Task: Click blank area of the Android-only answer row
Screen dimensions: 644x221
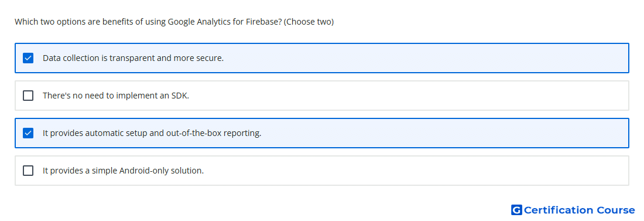Action: click(415, 171)
